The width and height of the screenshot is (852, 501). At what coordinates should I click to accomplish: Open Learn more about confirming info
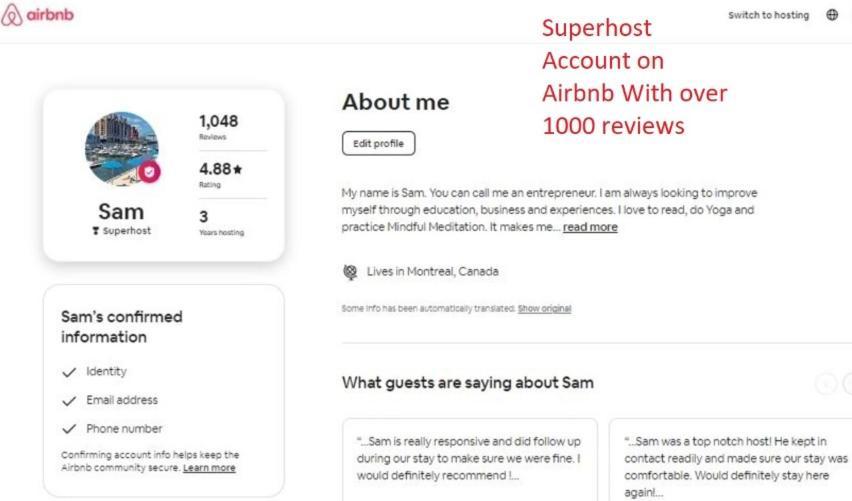pyautogui.click(x=209, y=468)
